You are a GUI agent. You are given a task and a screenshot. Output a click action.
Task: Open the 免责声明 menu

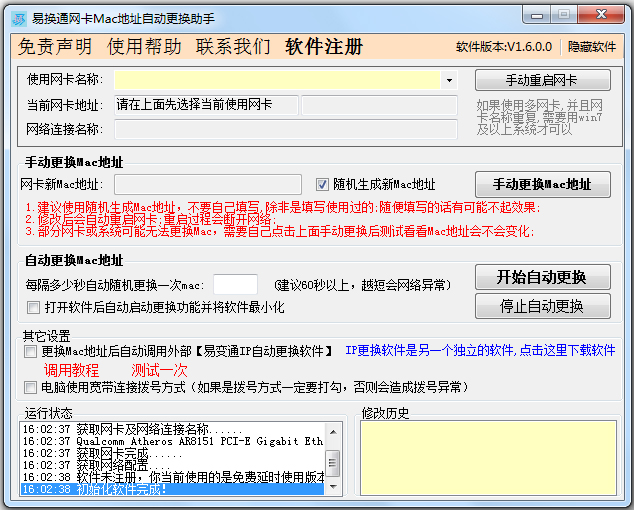click(x=55, y=47)
